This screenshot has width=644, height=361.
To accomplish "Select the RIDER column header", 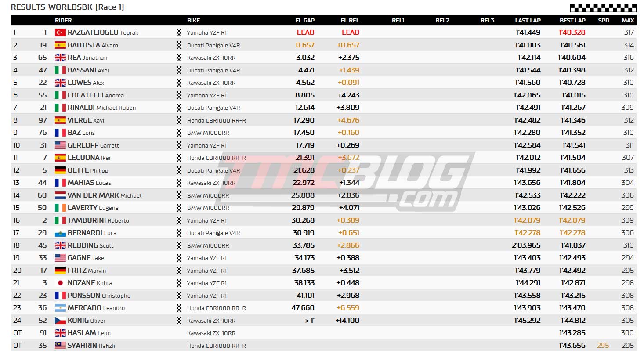I will tap(63, 21).
